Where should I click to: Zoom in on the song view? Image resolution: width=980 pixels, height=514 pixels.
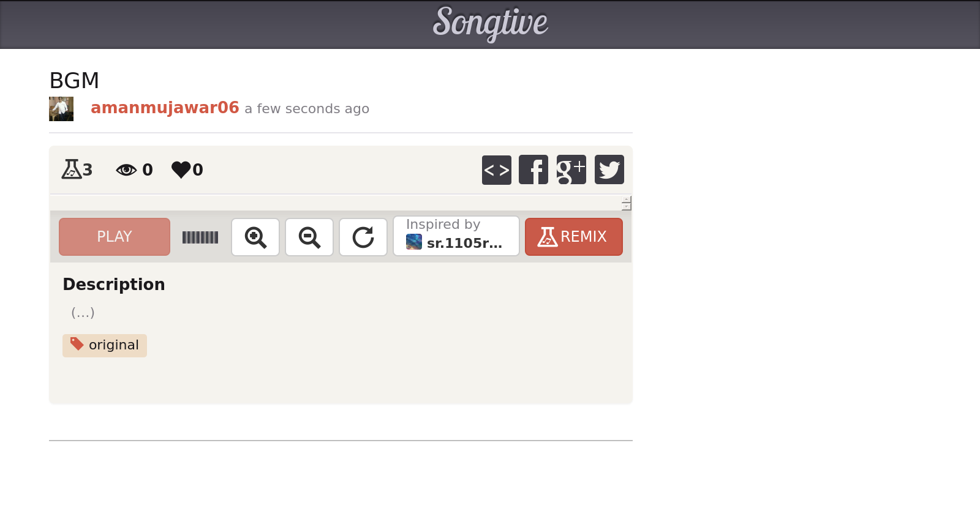[x=255, y=237]
